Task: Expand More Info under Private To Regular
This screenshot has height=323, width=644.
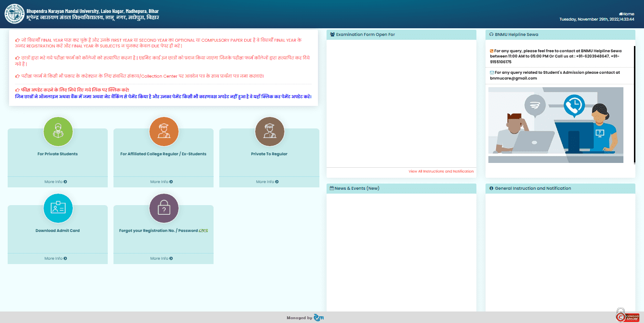Action: tap(267, 182)
